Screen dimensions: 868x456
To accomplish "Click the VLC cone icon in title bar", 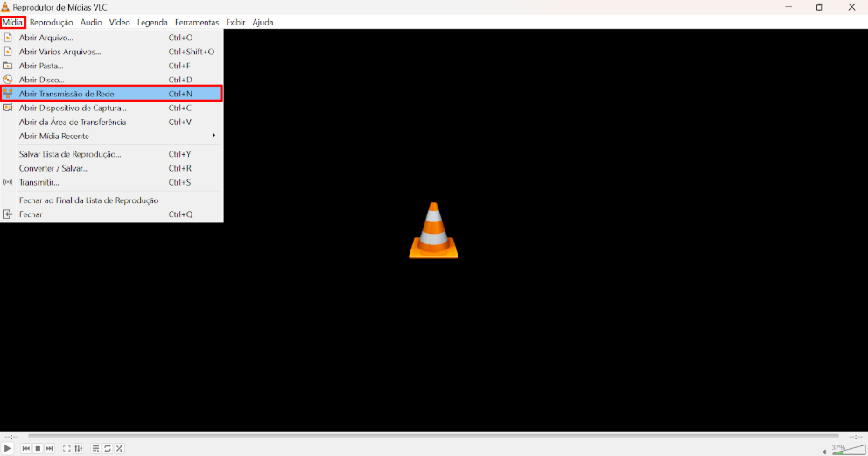I will (5, 7).
